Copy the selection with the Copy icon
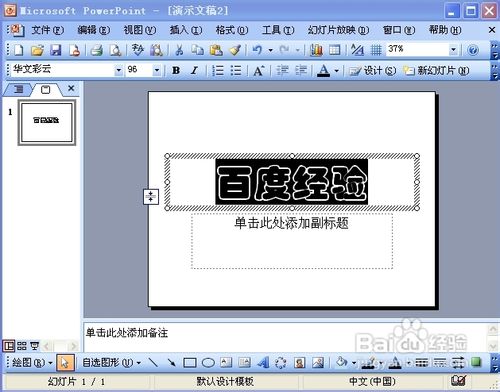The image size is (500, 392). [x=197, y=50]
